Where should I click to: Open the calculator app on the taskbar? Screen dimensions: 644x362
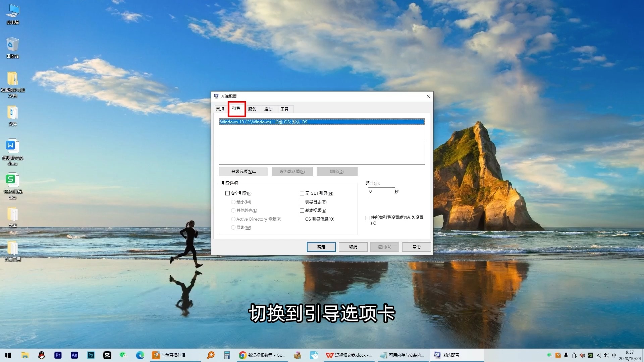(x=227, y=355)
